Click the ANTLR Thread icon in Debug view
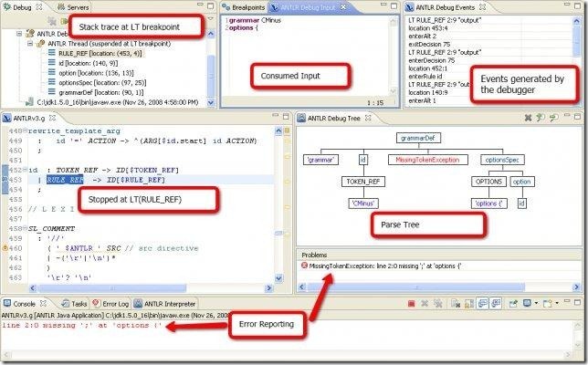Image resolution: width=588 pixels, height=365 pixels. click(x=40, y=44)
